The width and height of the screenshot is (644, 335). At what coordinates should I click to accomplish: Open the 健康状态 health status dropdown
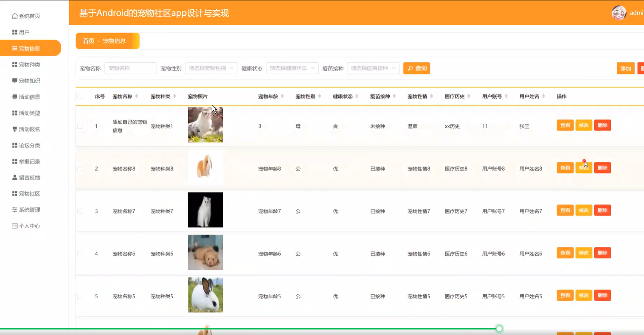click(292, 68)
